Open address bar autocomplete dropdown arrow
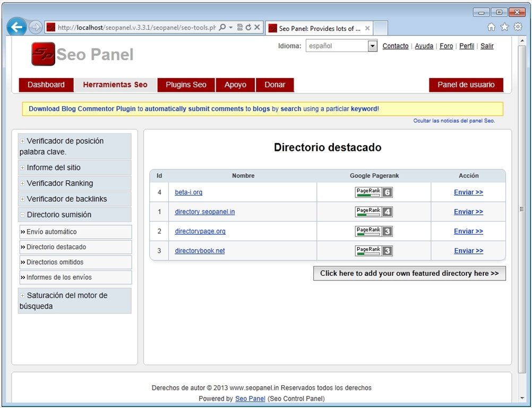 (231, 28)
